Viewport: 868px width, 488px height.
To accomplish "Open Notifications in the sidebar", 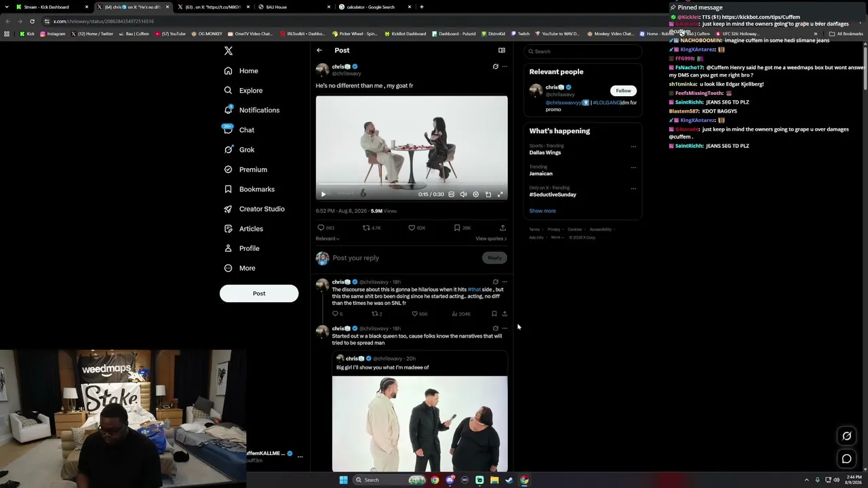I will [252, 110].
